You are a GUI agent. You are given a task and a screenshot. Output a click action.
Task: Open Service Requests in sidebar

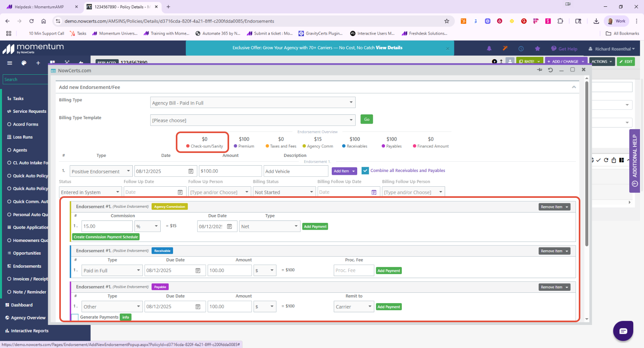(x=29, y=111)
